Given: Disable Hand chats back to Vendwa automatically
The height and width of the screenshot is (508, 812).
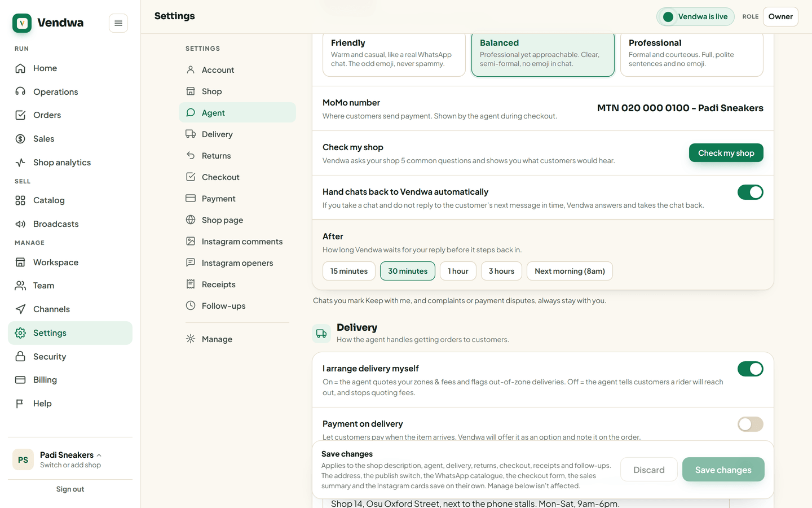Looking at the screenshot, I should (x=751, y=192).
